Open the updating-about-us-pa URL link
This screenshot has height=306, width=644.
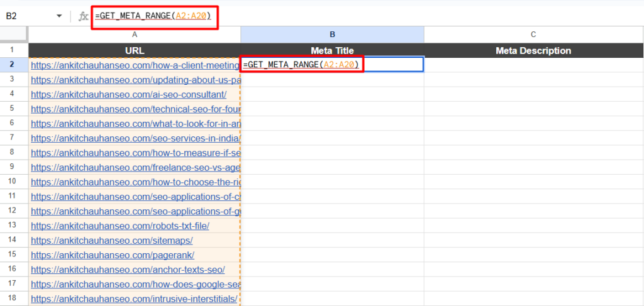point(136,80)
